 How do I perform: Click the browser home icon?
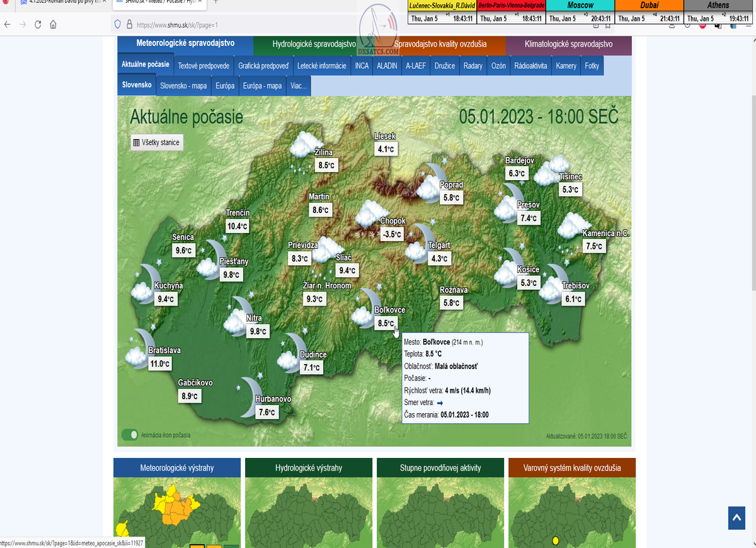pyautogui.click(x=53, y=25)
